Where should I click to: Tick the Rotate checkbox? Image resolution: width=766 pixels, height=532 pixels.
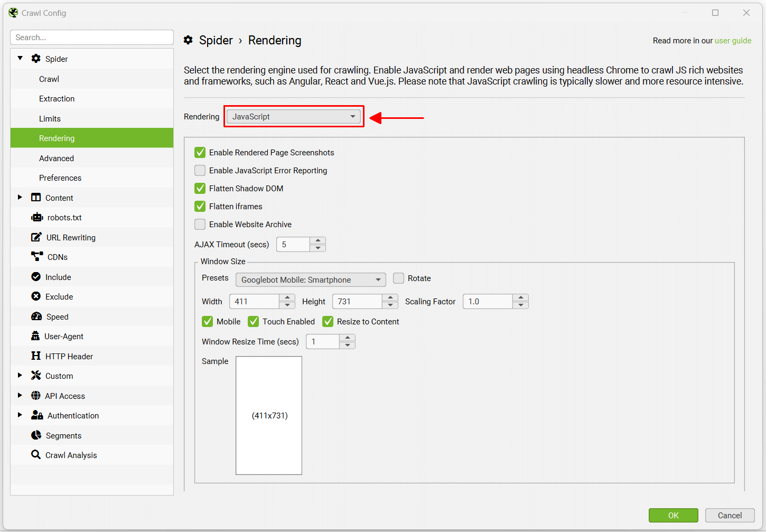pos(399,278)
